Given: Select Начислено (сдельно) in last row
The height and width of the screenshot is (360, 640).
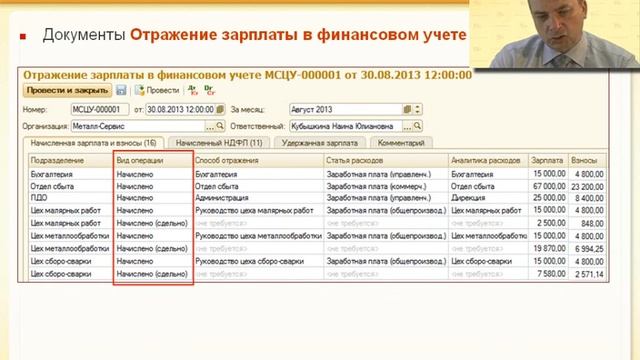Looking at the screenshot, I should [x=153, y=274].
